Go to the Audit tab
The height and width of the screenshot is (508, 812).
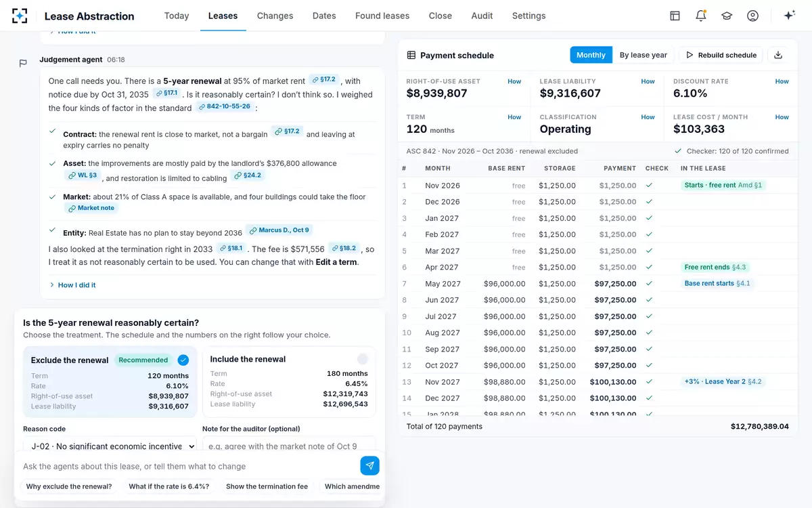coord(482,16)
